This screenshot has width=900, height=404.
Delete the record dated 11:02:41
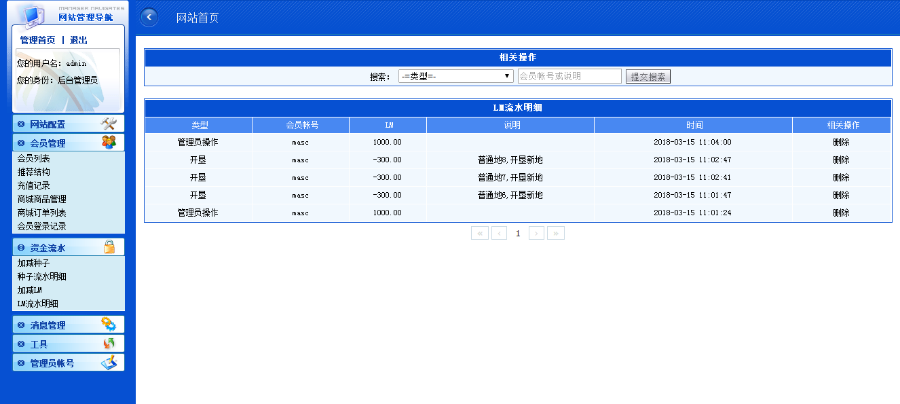tap(841, 177)
